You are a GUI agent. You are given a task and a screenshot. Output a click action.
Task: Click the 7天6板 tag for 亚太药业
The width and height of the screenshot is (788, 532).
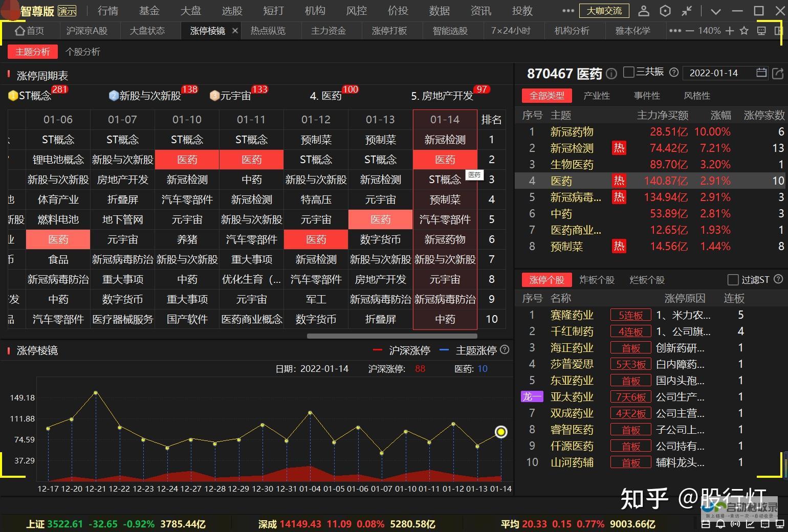(x=630, y=397)
